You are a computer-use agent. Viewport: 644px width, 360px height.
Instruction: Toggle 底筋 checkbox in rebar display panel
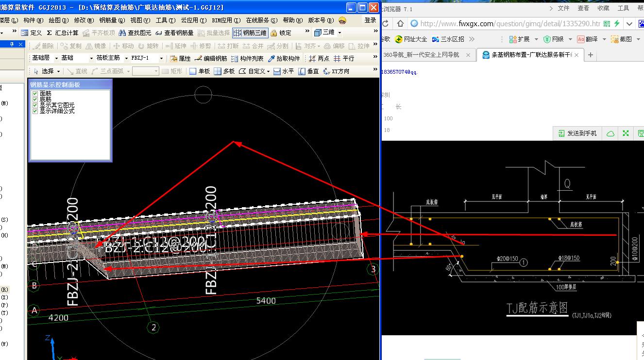click(x=34, y=99)
